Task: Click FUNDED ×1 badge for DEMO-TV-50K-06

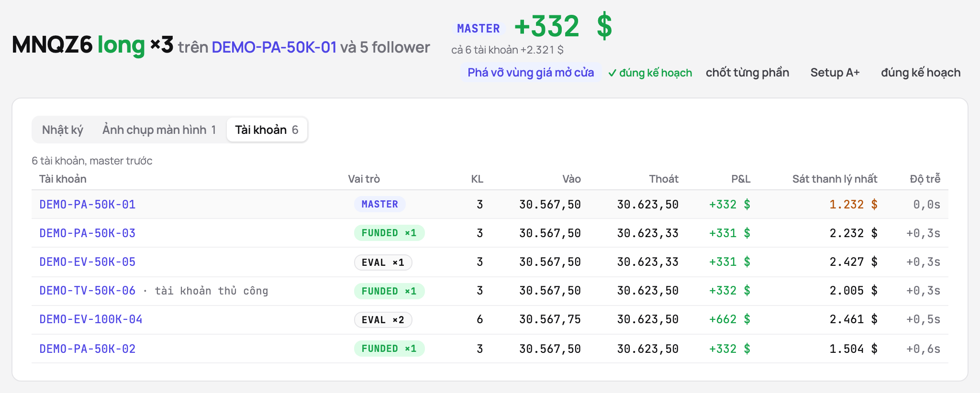Action: [x=389, y=291]
